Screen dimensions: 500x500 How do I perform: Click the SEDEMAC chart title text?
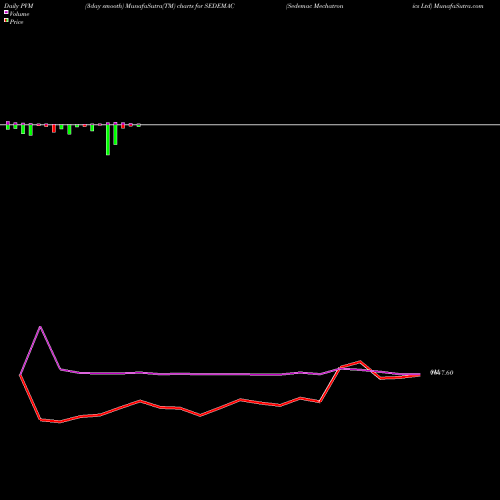tap(160, 6)
